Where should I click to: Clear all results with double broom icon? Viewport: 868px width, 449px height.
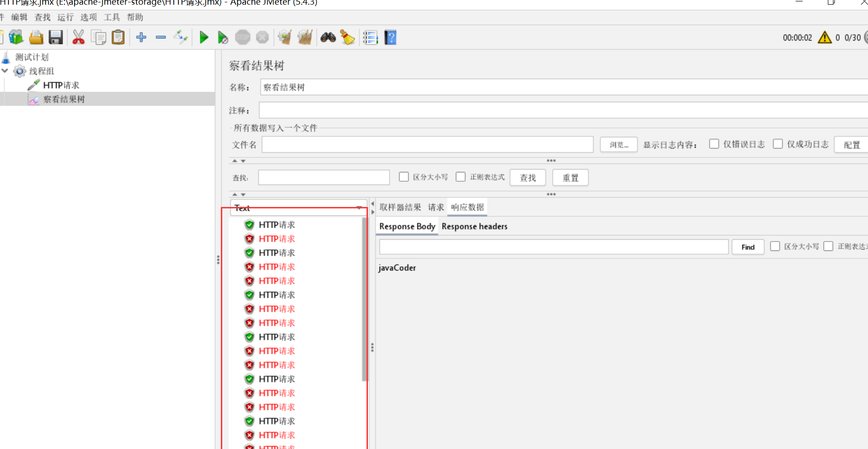click(305, 37)
